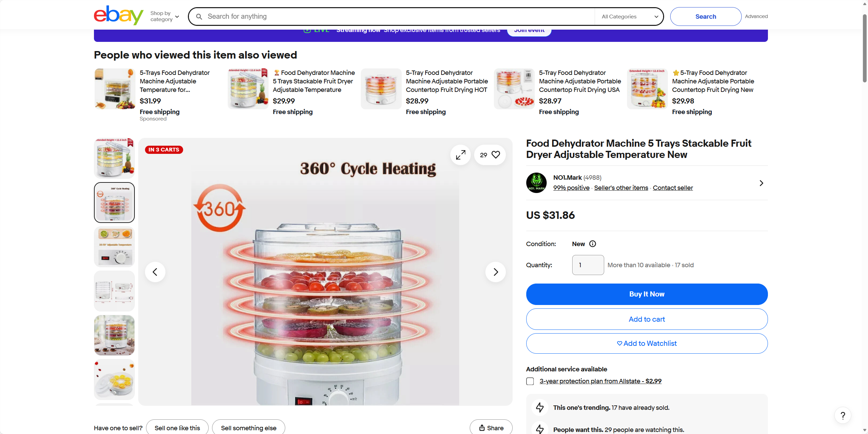The width and height of the screenshot is (868, 434).
Task: Click the Contact seller link
Action: pyautogui.click(x=673, y=188)
